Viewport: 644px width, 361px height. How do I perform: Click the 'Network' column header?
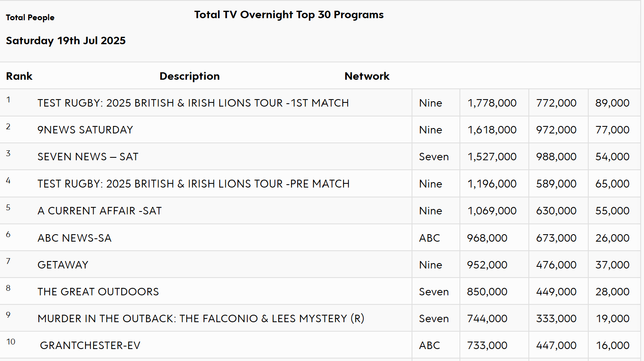coord(367,76)
